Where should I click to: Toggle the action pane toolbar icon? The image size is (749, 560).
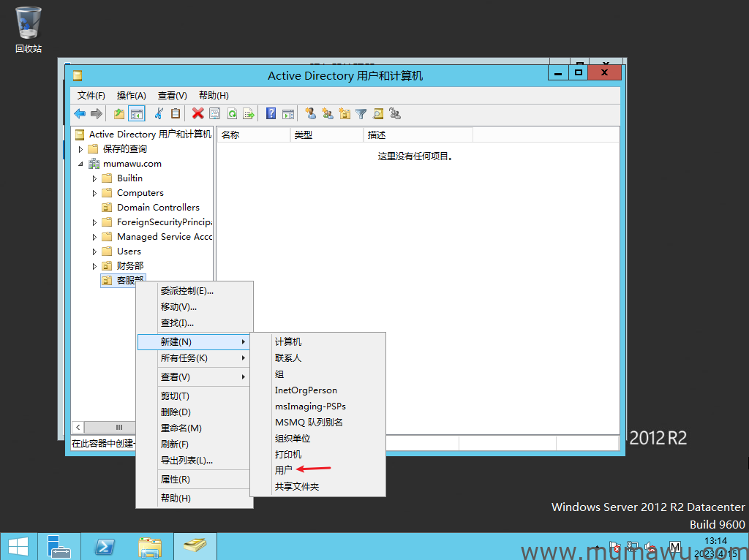(288, 113)
